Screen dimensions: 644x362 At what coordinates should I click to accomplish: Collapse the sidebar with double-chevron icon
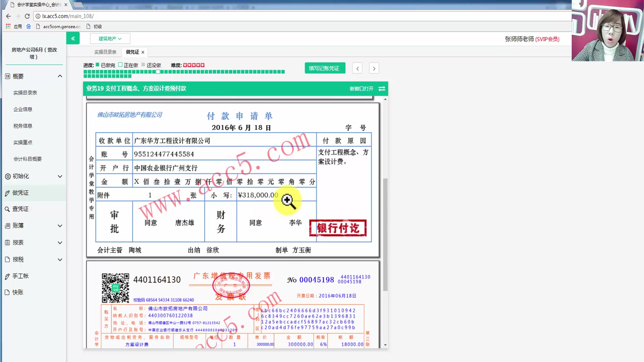73,39
